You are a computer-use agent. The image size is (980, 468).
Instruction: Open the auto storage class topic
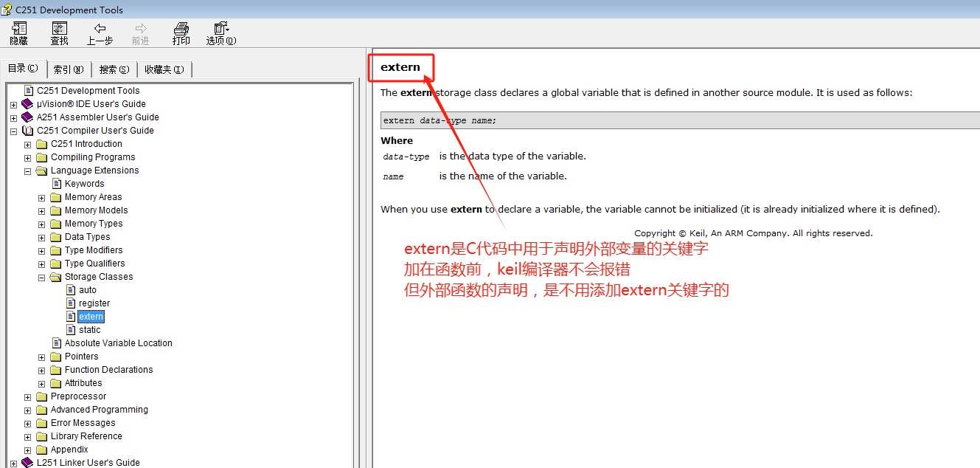point(88,290)
